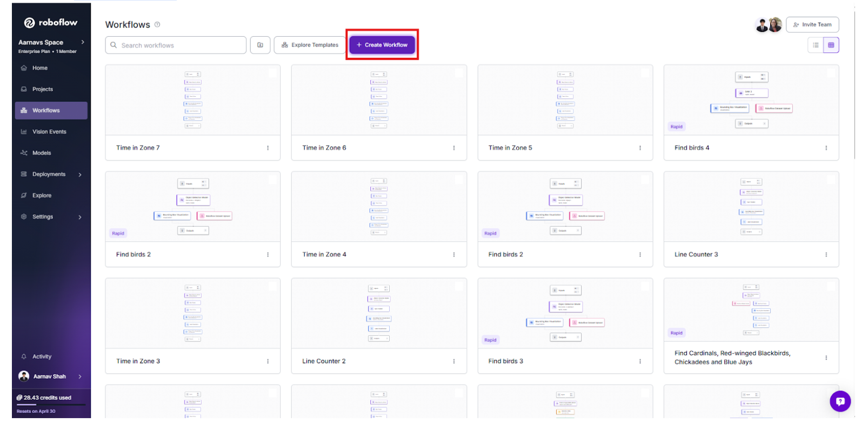Image resolution: width=868 pixels, height=436 pixels.
Task: Select checkbox on Time in Zone 6 card
Action: click(459, 73)
